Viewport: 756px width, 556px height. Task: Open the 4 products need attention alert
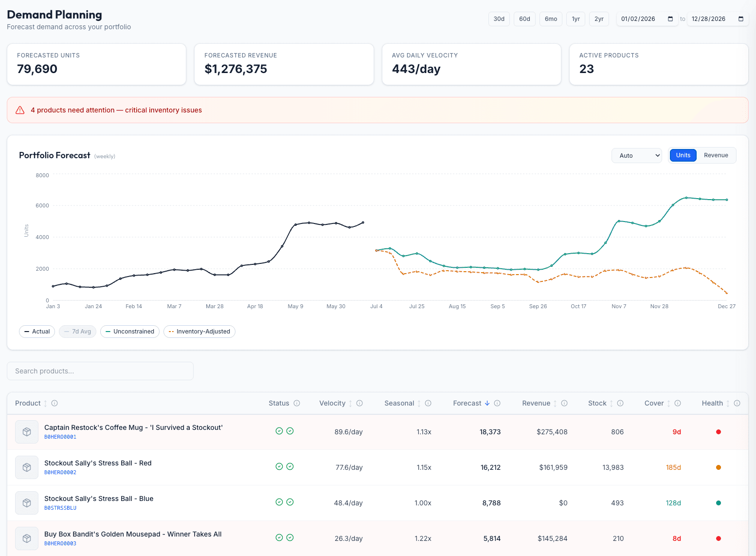[x=378, y=110]
